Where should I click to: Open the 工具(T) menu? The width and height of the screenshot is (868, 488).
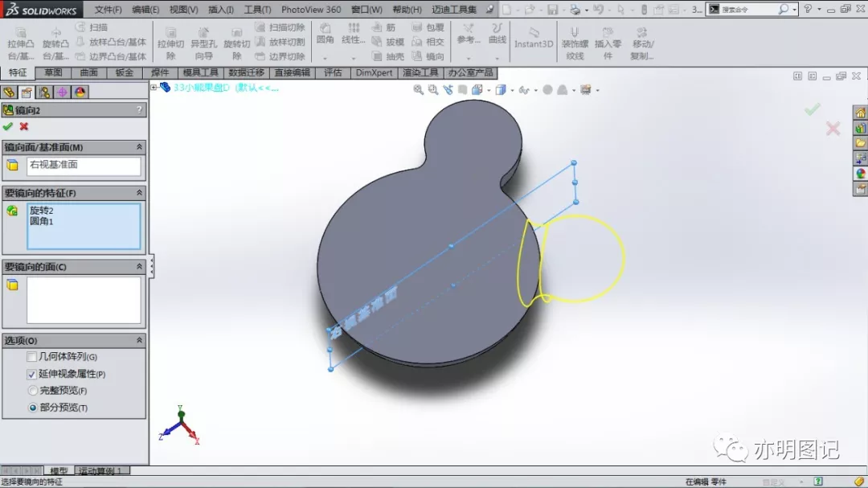[257, 10]
